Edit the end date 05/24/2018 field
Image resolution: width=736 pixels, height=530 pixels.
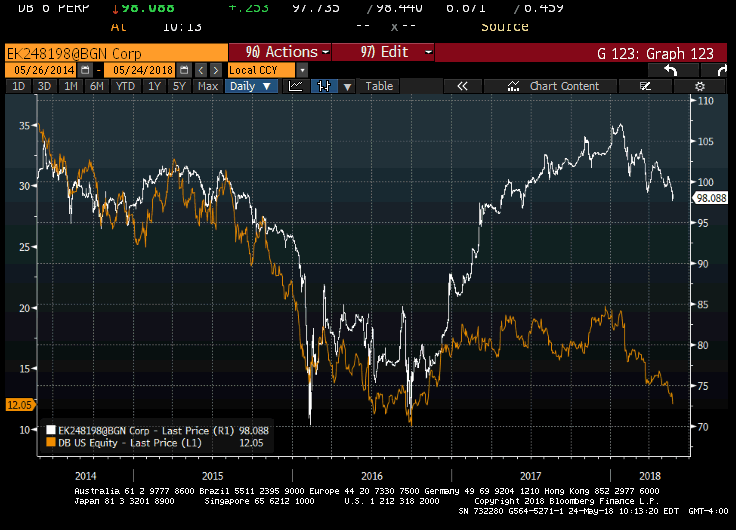pyautogui.click(x=140, y=70)
